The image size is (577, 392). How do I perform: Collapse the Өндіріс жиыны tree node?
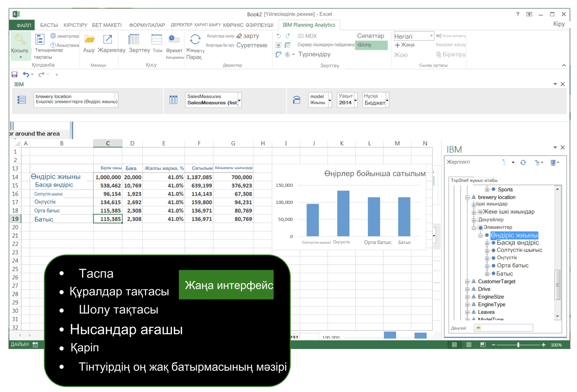click(x=480, y=235)
